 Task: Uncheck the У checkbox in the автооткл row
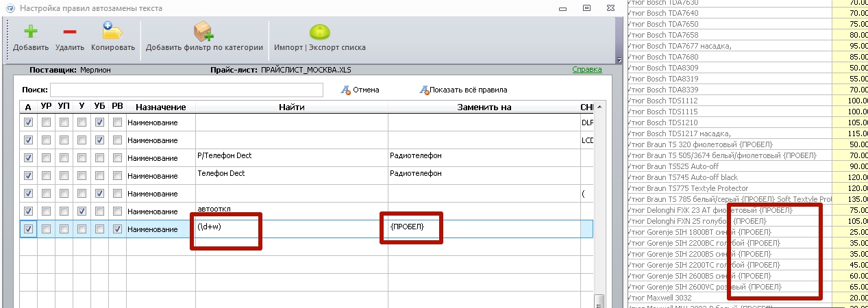click(82, 211)
